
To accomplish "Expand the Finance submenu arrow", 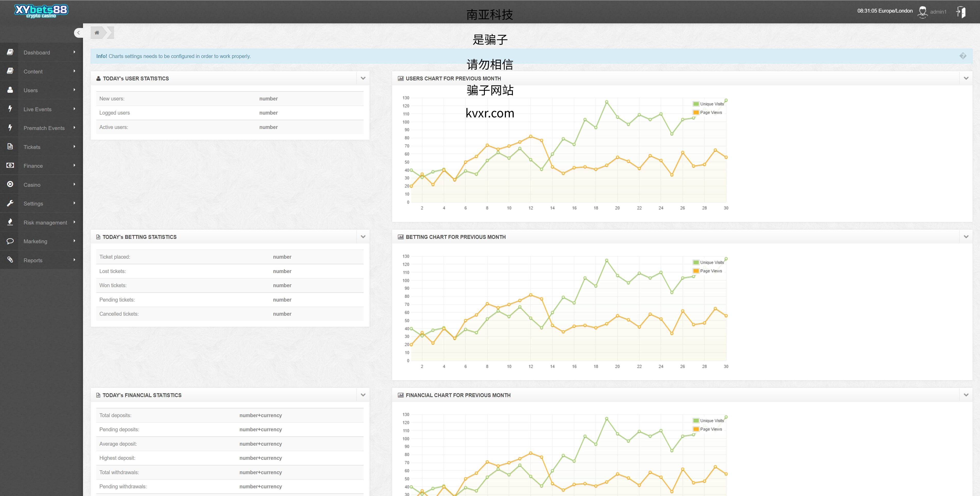I will (75, 165).
